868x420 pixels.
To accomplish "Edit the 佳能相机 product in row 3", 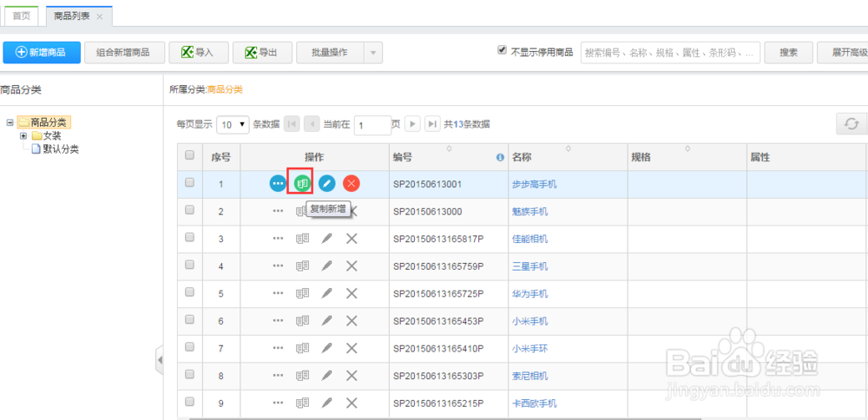I will (x=327, y=238).
